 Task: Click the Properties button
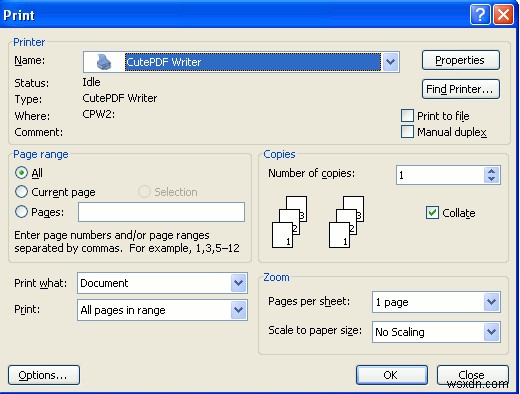[x=461, y=60]
